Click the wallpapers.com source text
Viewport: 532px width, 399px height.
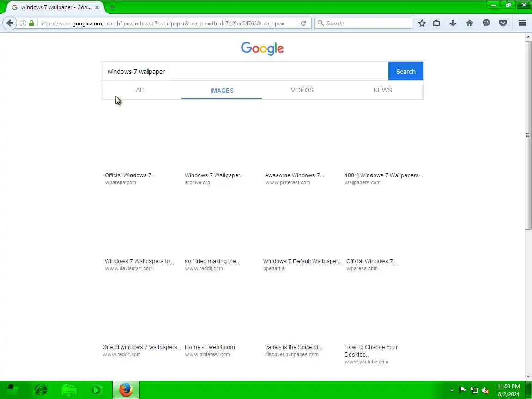pyautogui.click(x=363, y=182)
